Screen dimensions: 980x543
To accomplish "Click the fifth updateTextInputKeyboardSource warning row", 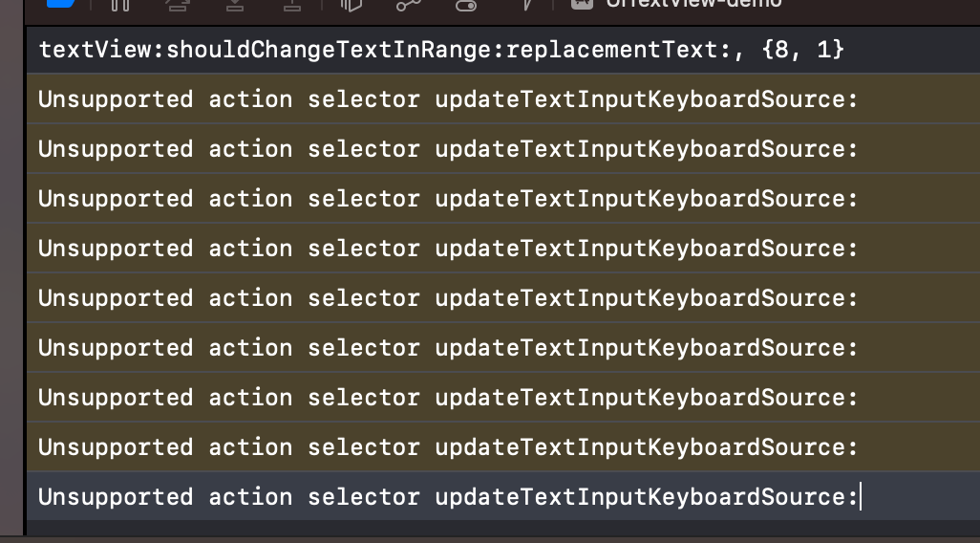I will (x=448, y=297).
